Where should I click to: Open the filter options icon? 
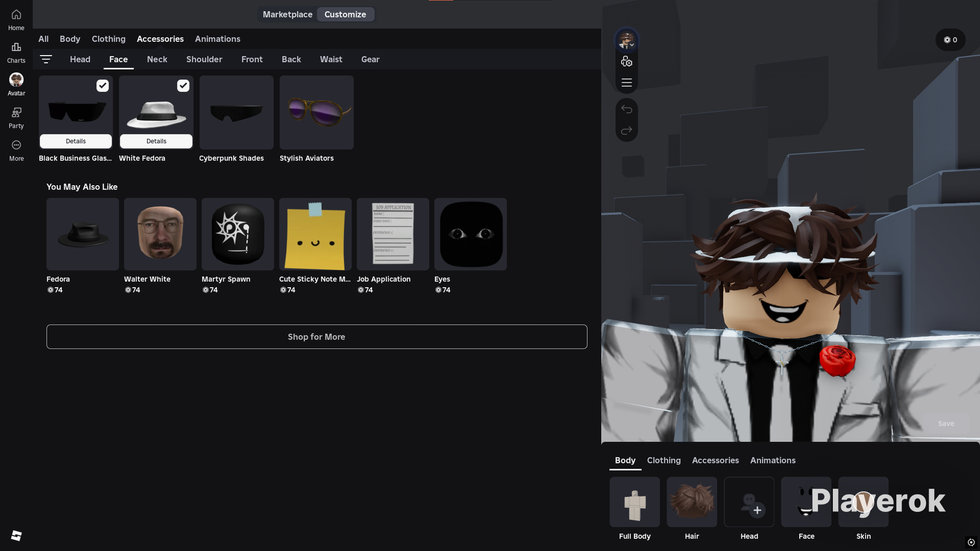click(x=46, y=59)
